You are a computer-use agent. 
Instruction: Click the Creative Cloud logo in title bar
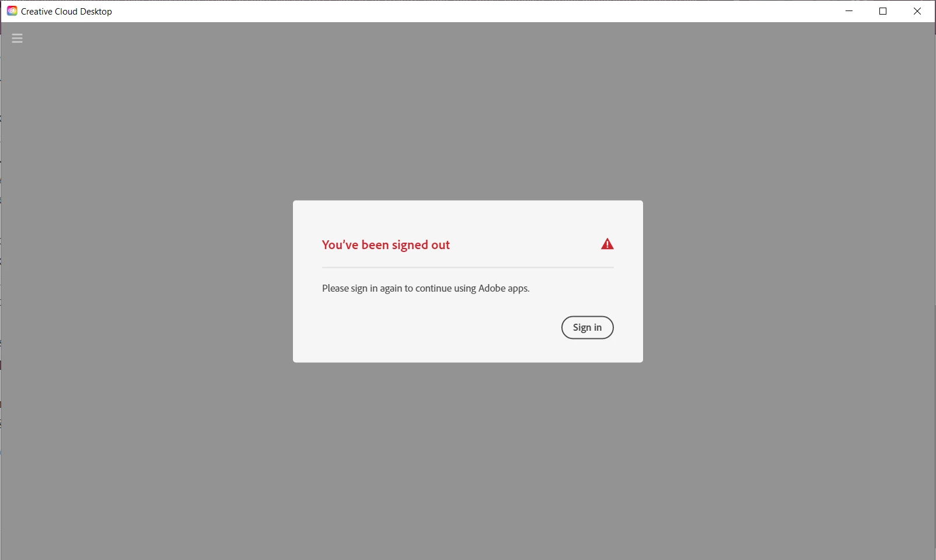pos(12,11)
